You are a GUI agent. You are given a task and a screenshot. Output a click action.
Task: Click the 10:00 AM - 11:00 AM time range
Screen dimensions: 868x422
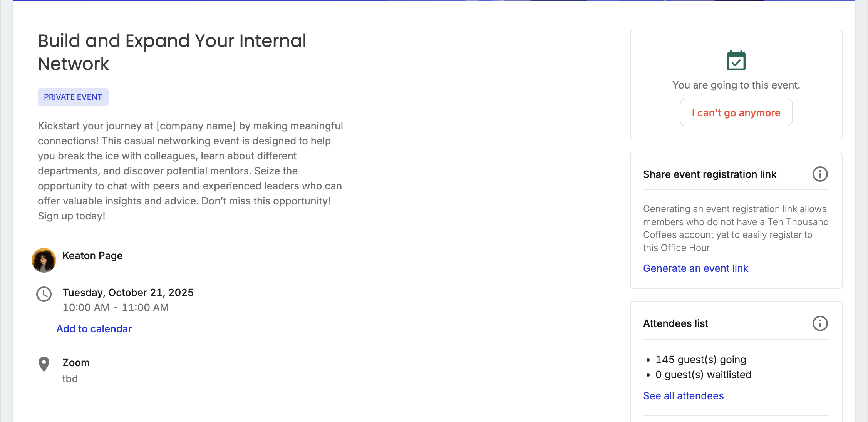pyautogui.click(x=116, y=308)
